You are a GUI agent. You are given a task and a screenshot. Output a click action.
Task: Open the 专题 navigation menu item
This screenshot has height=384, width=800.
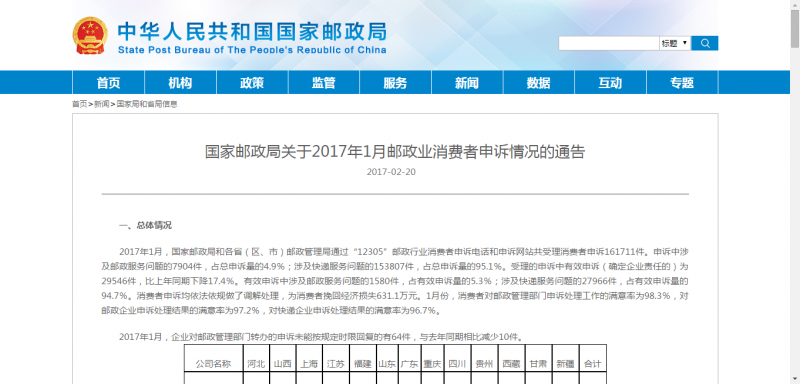(682, 83)
